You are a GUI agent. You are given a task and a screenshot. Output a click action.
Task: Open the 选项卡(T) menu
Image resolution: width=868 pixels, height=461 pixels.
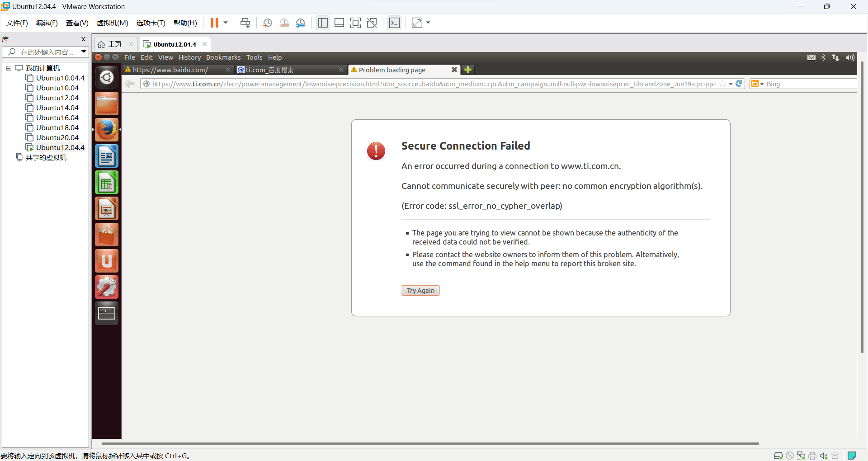[x=151, y=23]
